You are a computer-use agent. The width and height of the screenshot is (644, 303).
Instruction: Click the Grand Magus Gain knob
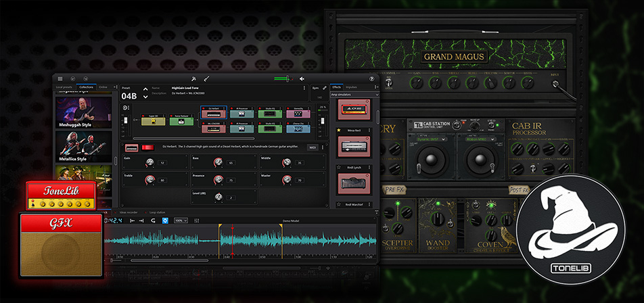[x=417, y=83]
